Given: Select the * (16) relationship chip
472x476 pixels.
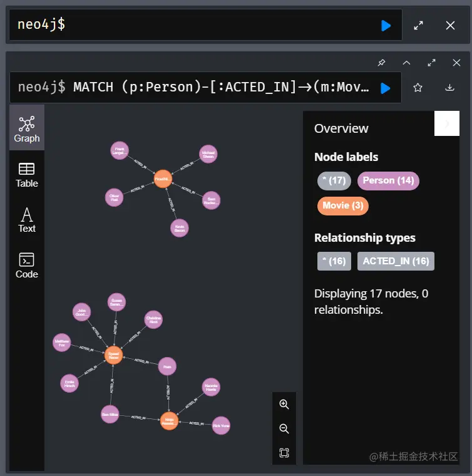Looking at the screenshot, I should (x=334, y=261).
